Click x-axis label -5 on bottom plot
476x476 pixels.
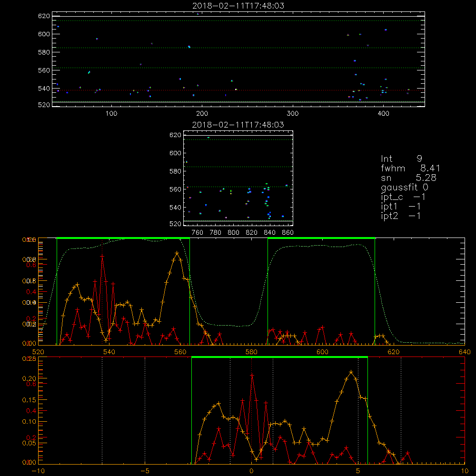coord(145,471)
